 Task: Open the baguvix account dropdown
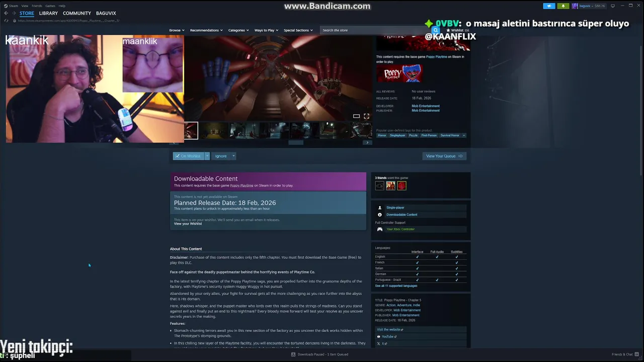click(593, 6)
